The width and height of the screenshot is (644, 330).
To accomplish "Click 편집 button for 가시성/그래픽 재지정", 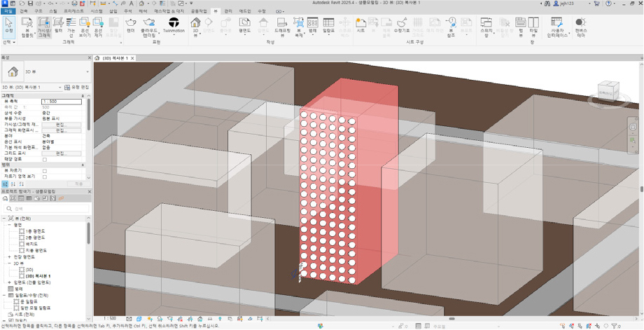I will [x=61, y=125].
